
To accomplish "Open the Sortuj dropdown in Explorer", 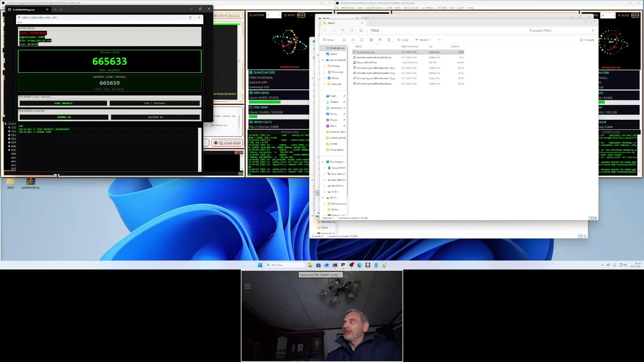I will pyautogui.click(x=403, y=40).
